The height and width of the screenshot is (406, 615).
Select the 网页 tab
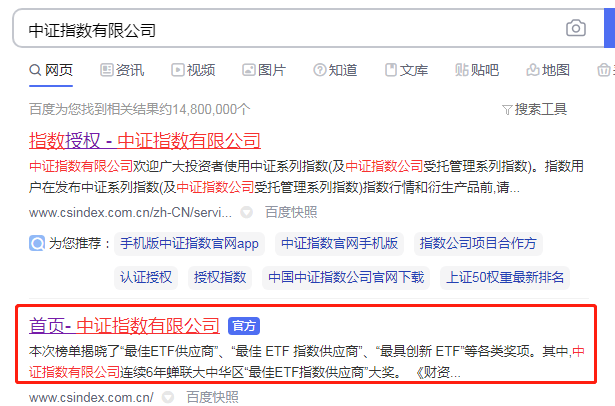click(51, 70)
